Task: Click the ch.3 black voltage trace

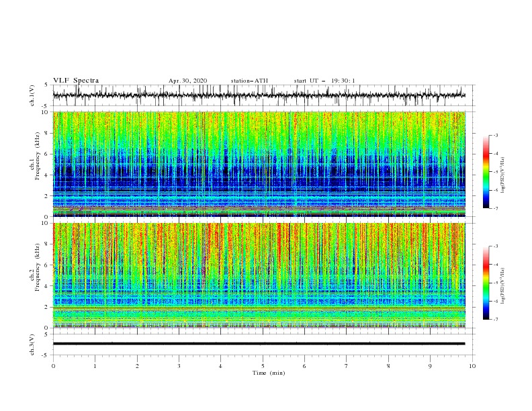Action: pos(259,344)
